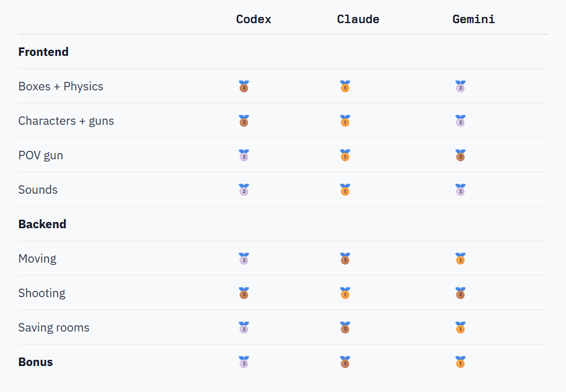Click Codex's bronze medal for Boxes + Physics
This screenshot has width=566, height=392.
tap(244, 86)
